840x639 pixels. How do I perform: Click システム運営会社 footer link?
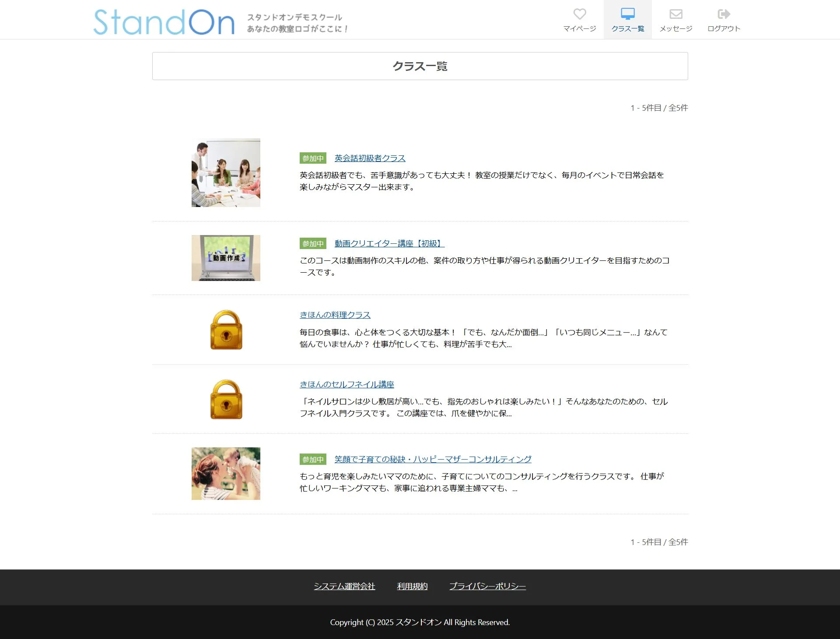coord(344,586)
